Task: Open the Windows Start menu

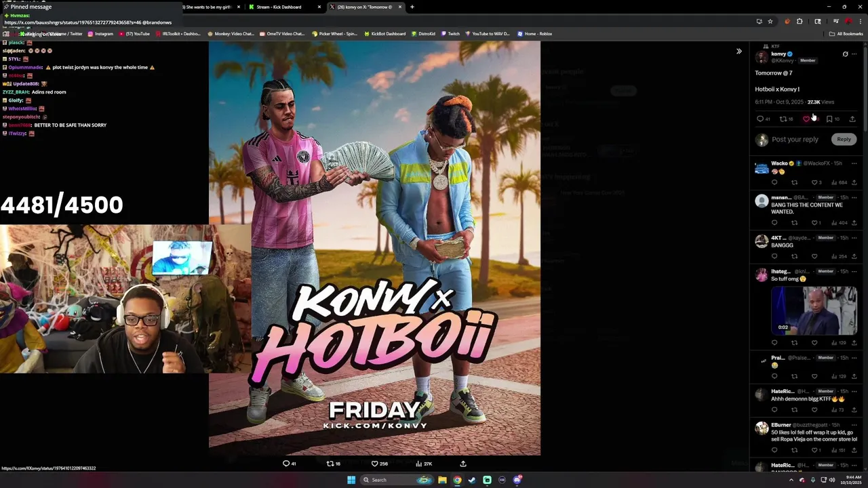Action: [351, 480]
